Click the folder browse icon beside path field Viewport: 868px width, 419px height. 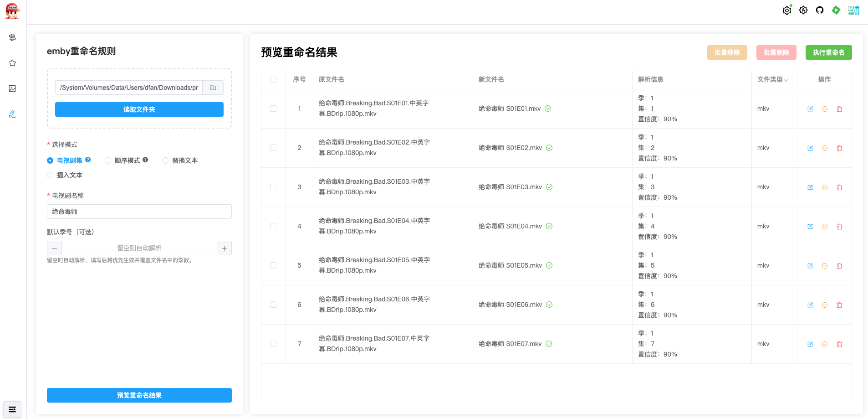tap(213, 88)
